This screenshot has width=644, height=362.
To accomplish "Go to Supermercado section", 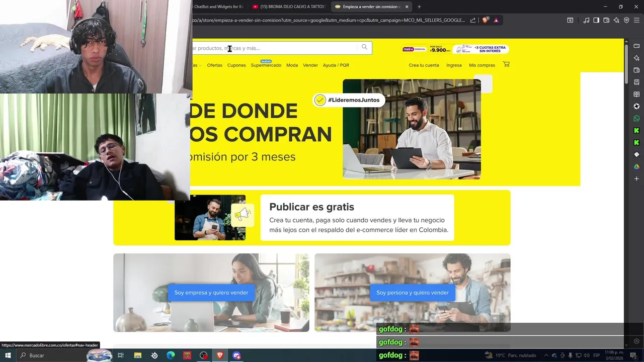I will tap(266, 65).
